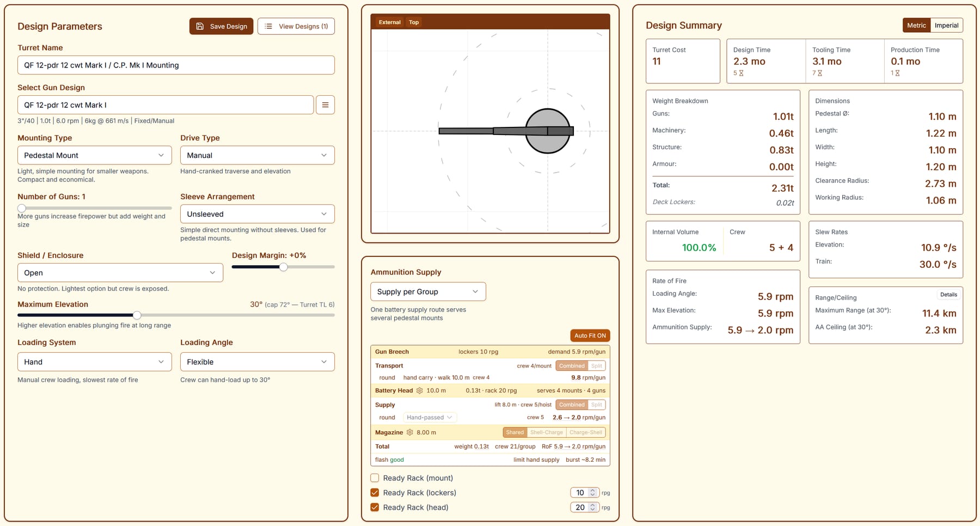Open Hand-passed supply dropdown
Viewport: 980px width, 526px height.
(x=430, y=418)
